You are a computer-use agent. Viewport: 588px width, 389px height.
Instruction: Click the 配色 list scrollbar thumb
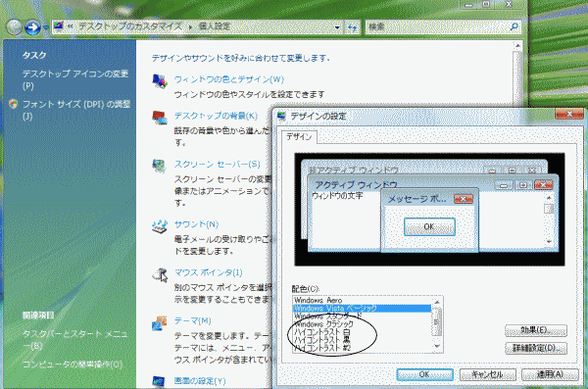click(x=437, y=321)
